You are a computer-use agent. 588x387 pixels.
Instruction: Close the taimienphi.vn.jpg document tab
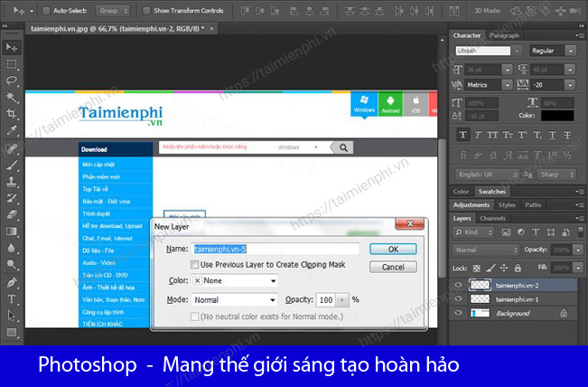click(x=212, y=29)
